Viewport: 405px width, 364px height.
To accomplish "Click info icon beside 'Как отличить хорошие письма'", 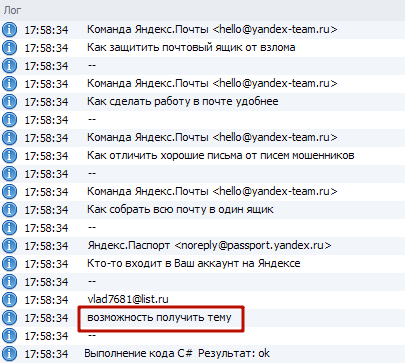I will pyautogui.click(x=9, y=156).
